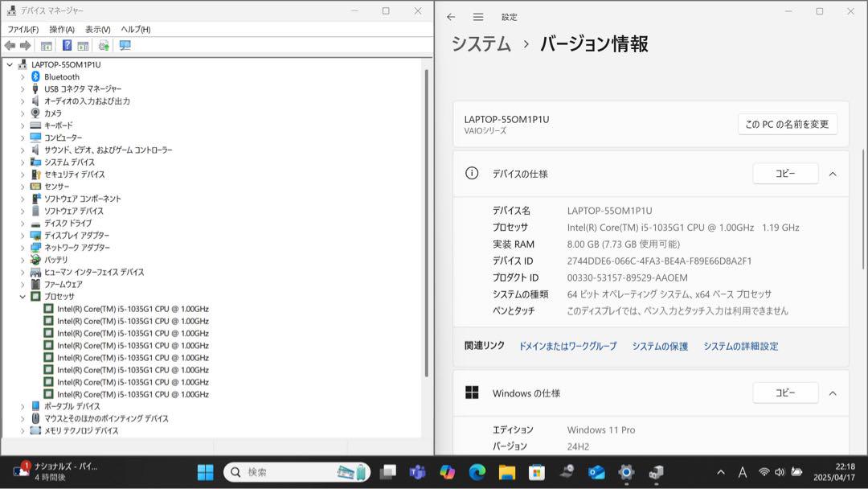Click Settings back arrow

[x=451, y=17]
